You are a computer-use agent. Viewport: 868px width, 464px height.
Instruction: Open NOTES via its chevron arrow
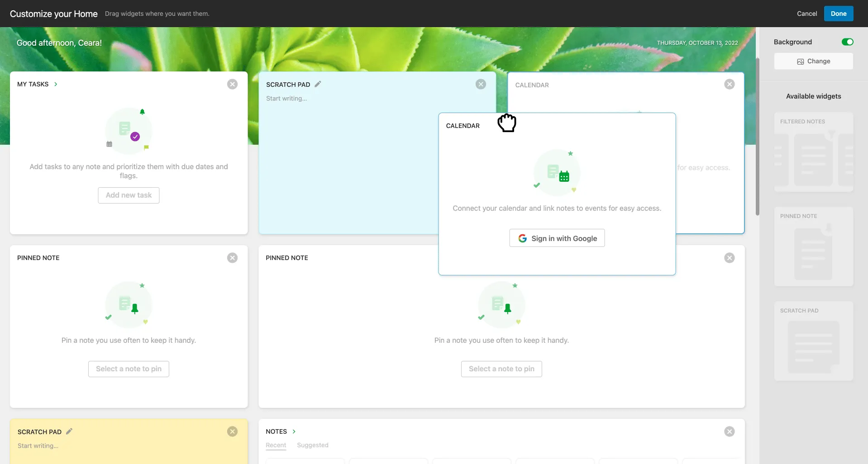[293, 431]
